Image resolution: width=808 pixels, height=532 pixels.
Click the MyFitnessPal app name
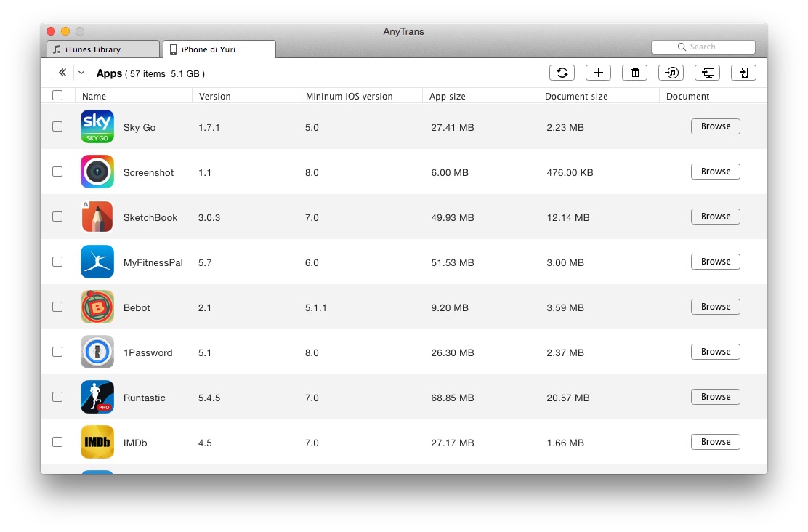click(153, 263)
